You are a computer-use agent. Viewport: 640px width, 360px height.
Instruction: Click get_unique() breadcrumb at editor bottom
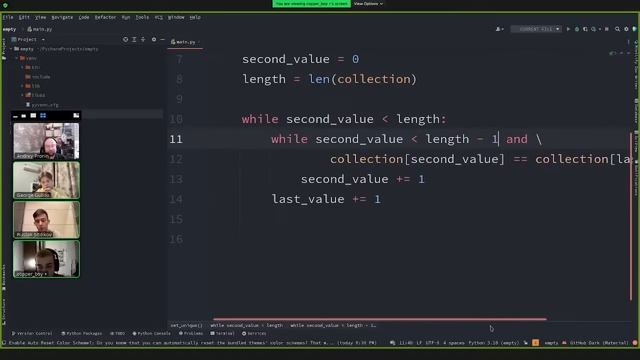[x=187, y=325]
